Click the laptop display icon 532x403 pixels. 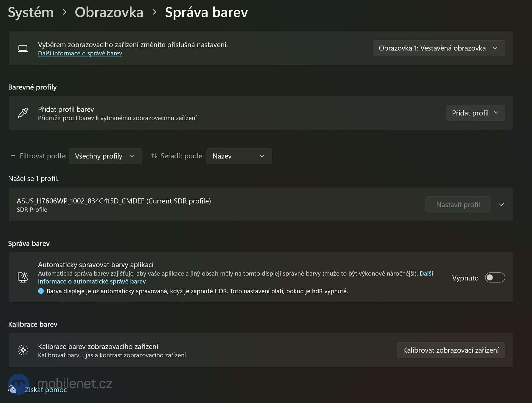coord(23,48)
